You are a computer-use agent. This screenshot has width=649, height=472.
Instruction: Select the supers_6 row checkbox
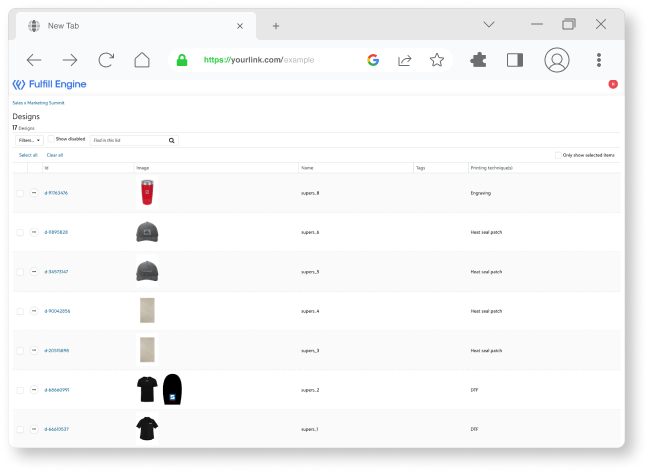click(x=20, y=232)
